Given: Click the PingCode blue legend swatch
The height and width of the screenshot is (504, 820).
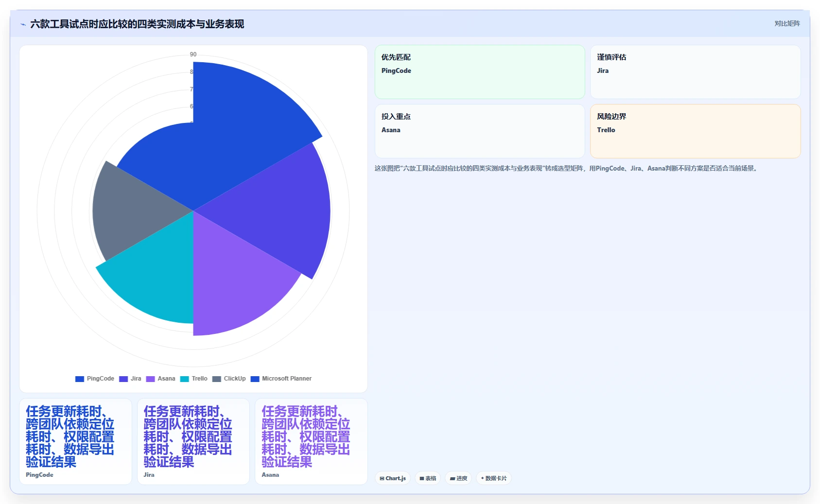Looking at the screenshot, I should tap(80, 379).
